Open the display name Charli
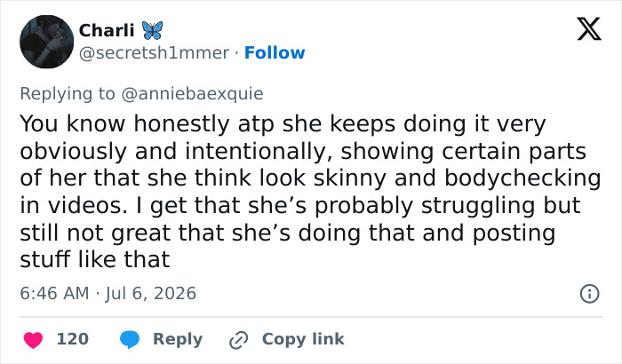This screenshot has height=364, width=622. tap(107, 30)
